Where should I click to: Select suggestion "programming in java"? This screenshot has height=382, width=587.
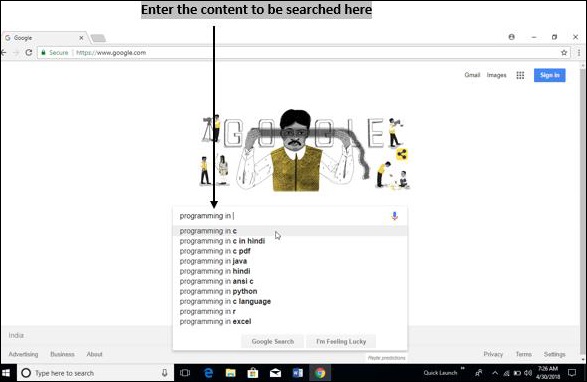click(290, 261)
